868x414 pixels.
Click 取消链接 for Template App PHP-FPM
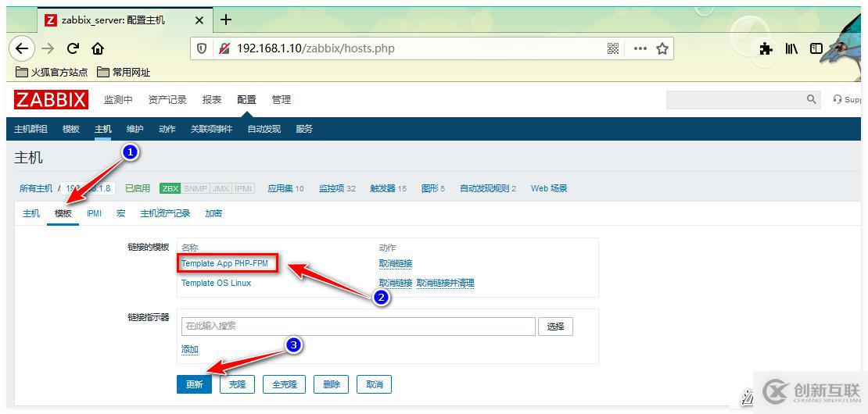[395, 264]
